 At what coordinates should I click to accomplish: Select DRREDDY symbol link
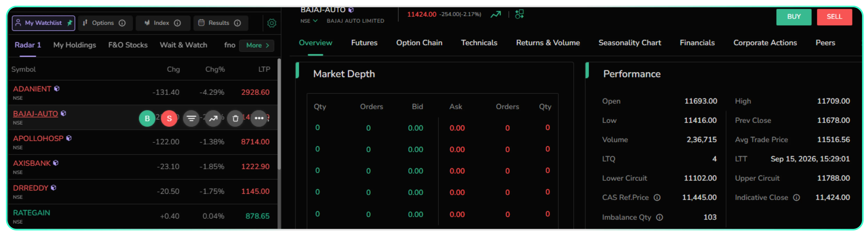coord(30,188)
